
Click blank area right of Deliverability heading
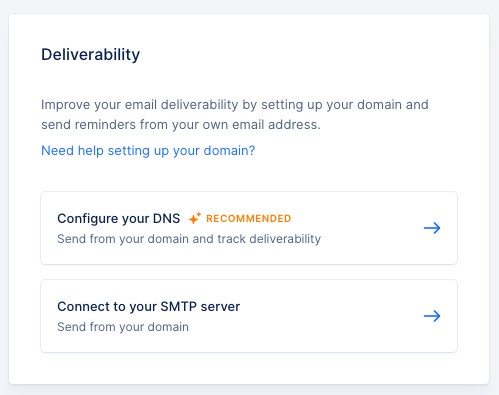pyautogui.click(x=300, y=54)
